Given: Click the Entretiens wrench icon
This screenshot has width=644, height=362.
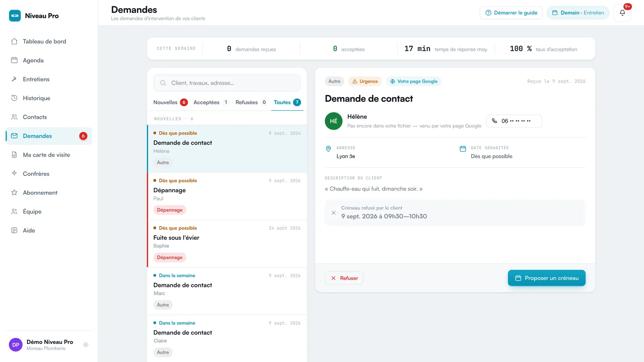Looking at the screenshot, I should click(x=14, y=79).
